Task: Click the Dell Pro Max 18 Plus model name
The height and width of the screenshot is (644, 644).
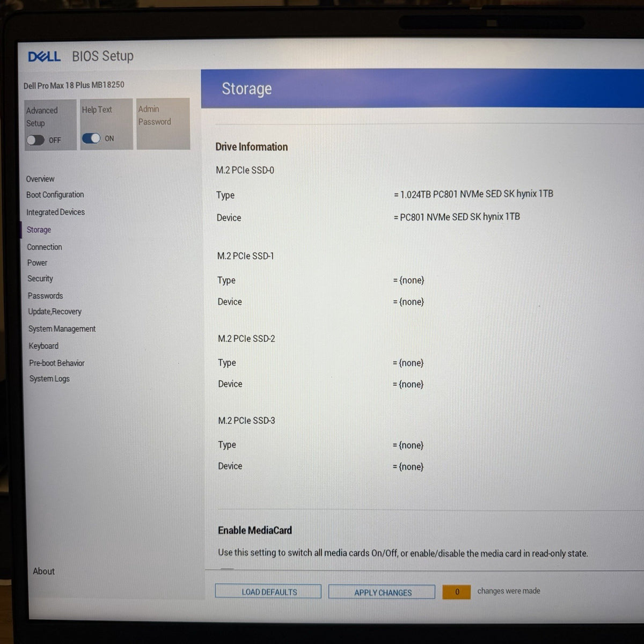Action: 74,85
